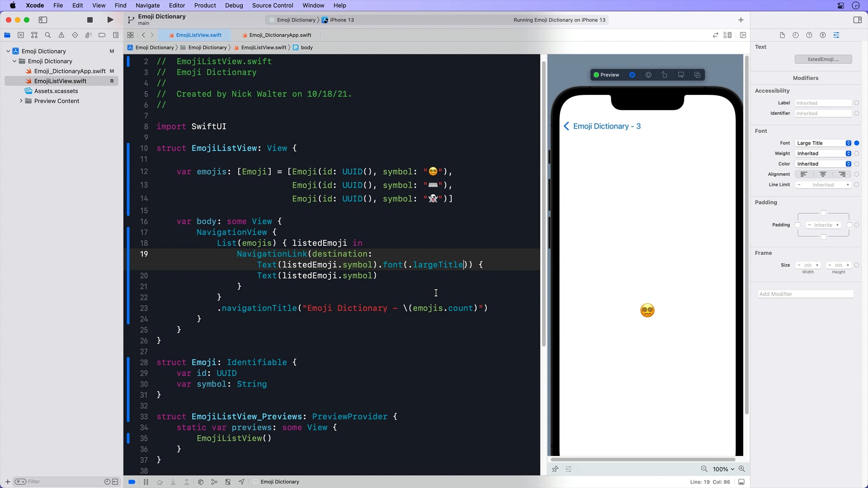Click the Add Modifier field
The image size is (868, 488).
click(x=806, y=294)
